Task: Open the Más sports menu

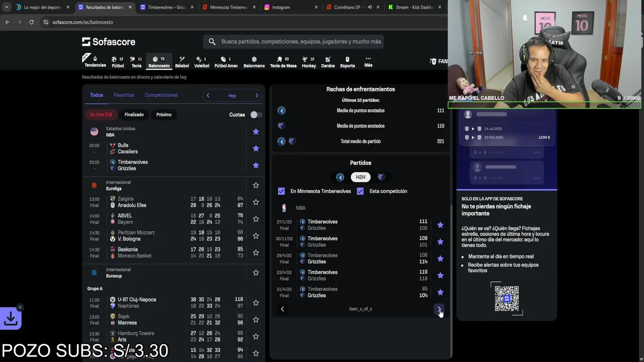Action: click(x=368, y=62)
